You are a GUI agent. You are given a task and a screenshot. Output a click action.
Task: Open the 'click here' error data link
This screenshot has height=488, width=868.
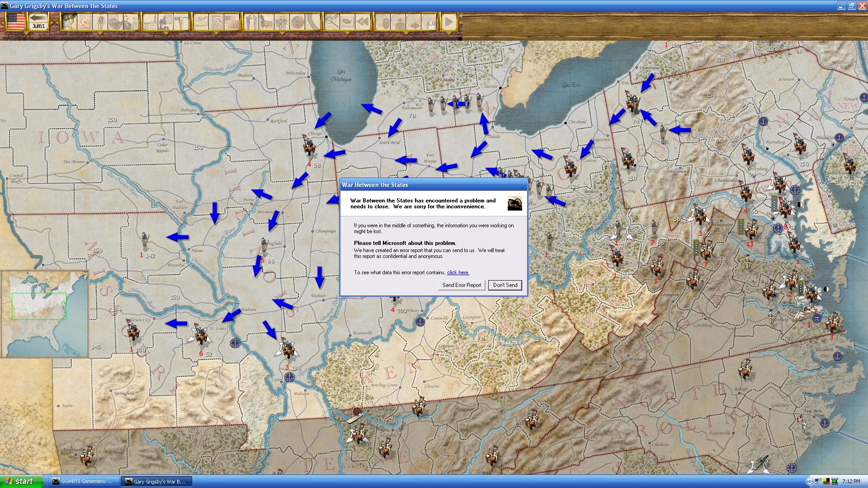pos(458,272)
